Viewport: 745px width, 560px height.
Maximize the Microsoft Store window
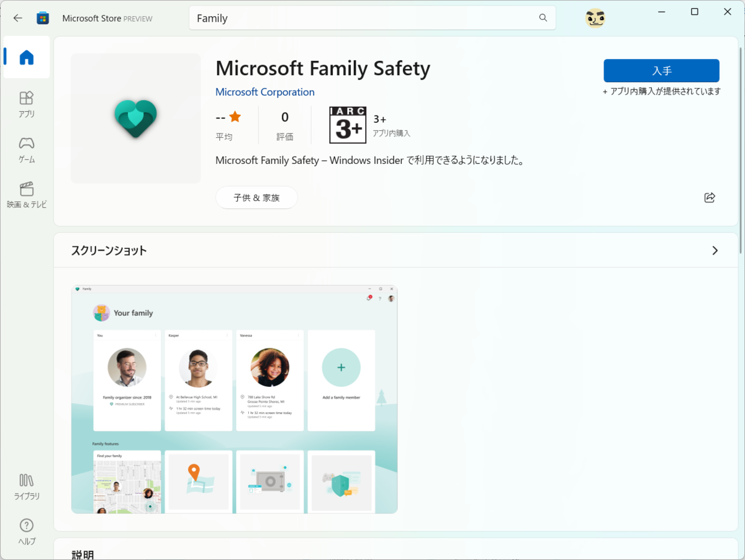pyautogui.click(x=695, y=12)
